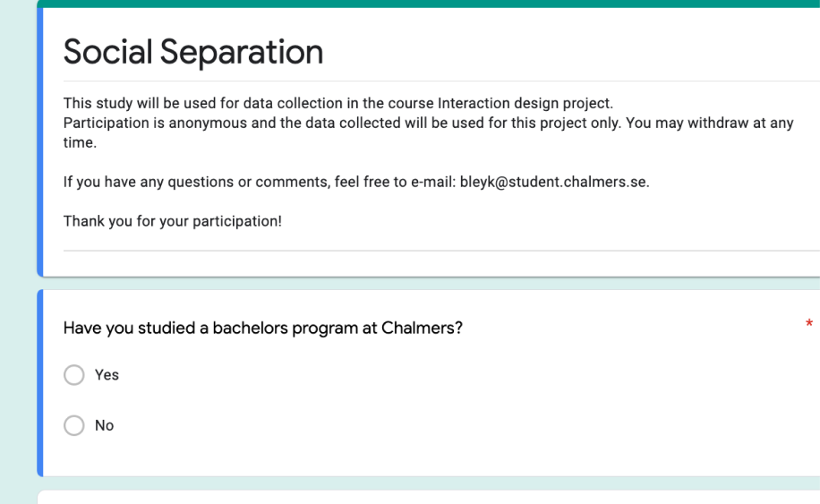
Task: Click the teal header strip atop the form
Action: (429, 4)
